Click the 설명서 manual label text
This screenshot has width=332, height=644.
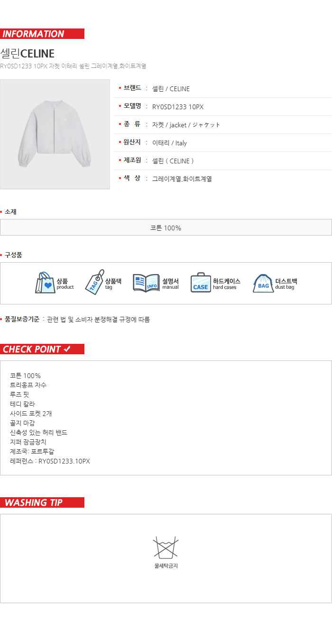click(170, 284)
